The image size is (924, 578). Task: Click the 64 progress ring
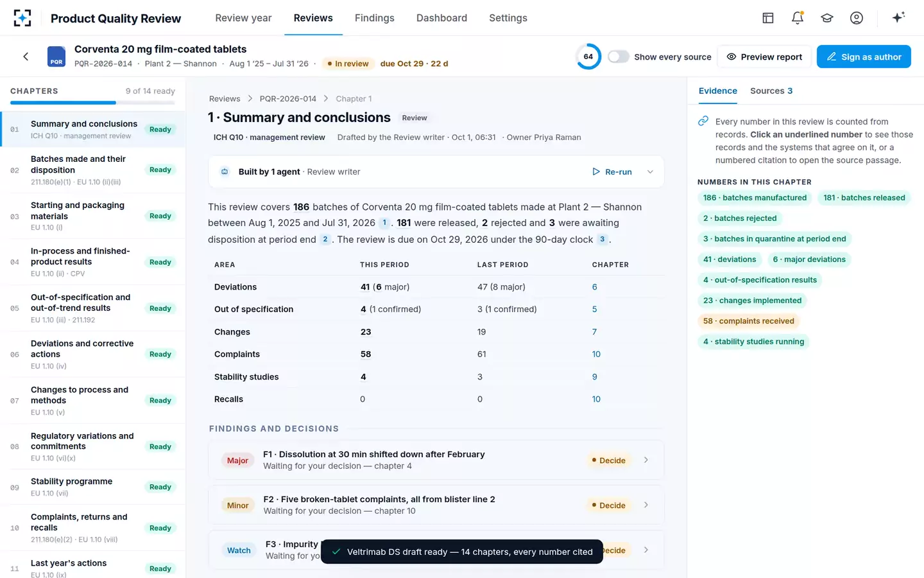pos(588,57)
